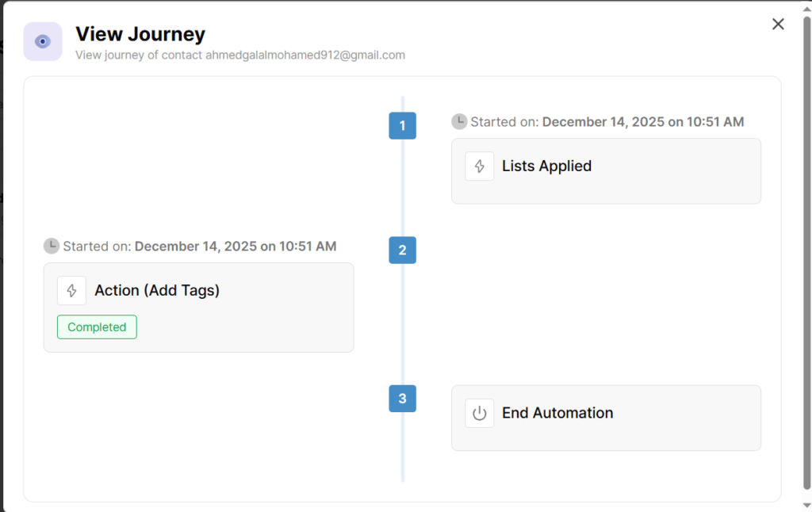812x512 pixels.
Task: Open the Action (Add Tags) step label
Action: click(157, 291)
